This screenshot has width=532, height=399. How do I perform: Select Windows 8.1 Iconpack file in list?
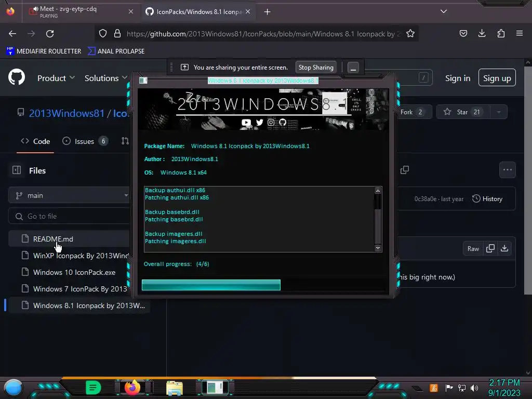(79, 305)
